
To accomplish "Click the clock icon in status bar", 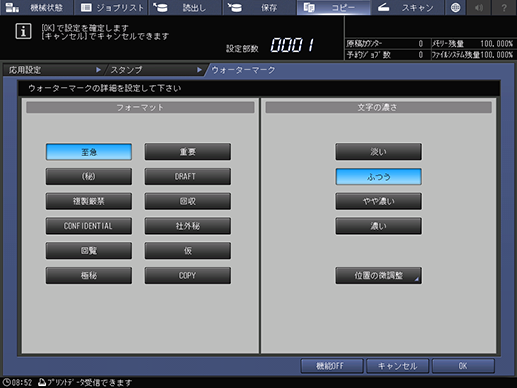I will point(7,382).
